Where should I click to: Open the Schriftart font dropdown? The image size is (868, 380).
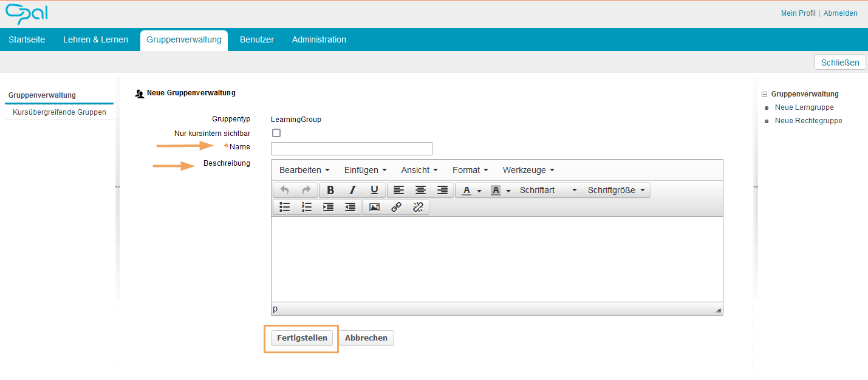coord(548,191)
